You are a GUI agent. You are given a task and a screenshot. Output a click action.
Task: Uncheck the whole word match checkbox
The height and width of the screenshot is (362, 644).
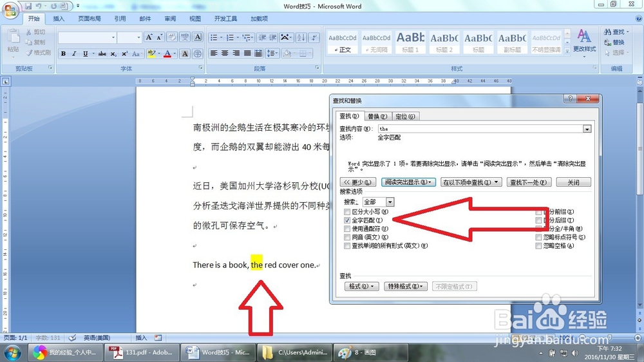[x=347, y=221]
